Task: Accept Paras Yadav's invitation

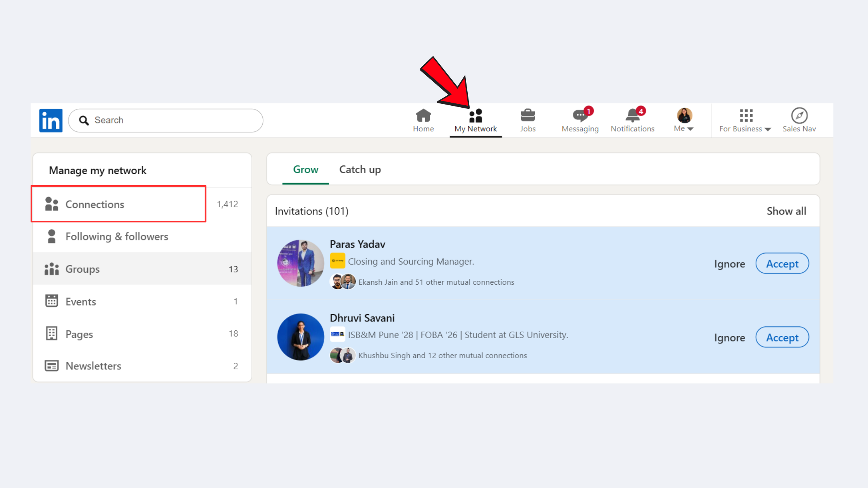Action: tap(782, 263)
